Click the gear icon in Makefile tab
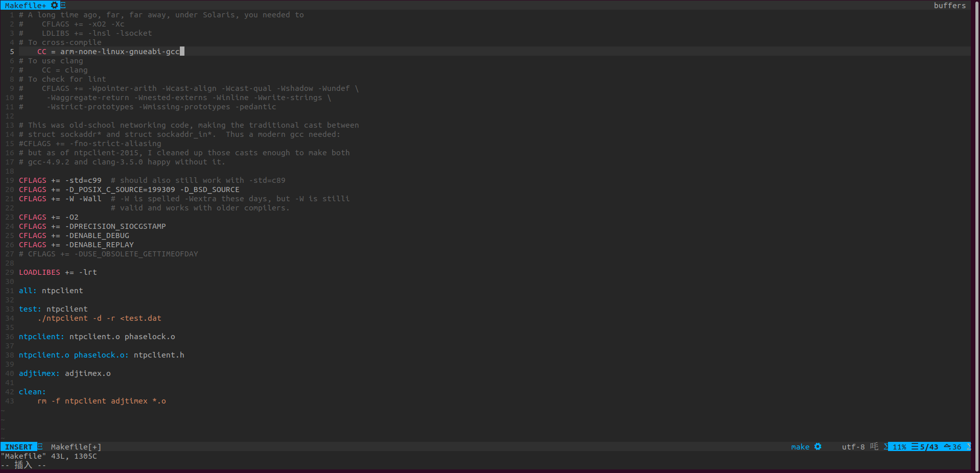Viewport: 980px width, 473px height. click(55, 5)
